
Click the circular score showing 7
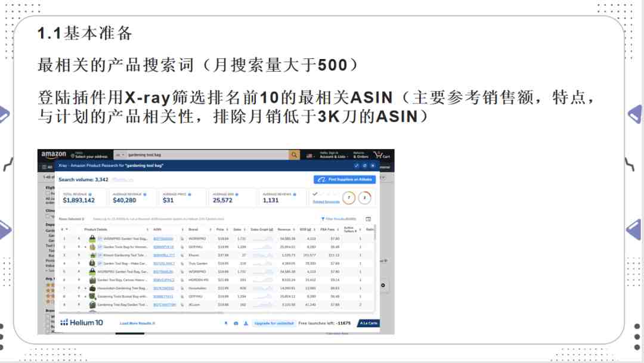click(x=349, y=198)
